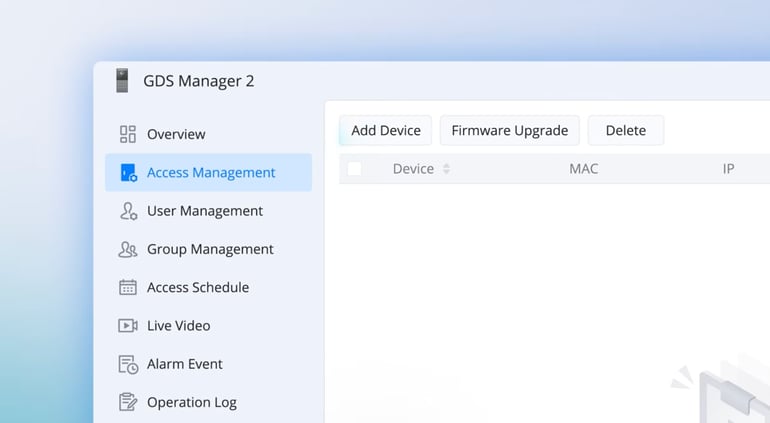Open Group Management section
Screen dimensions: 770x423
click(x=209, y=249)
